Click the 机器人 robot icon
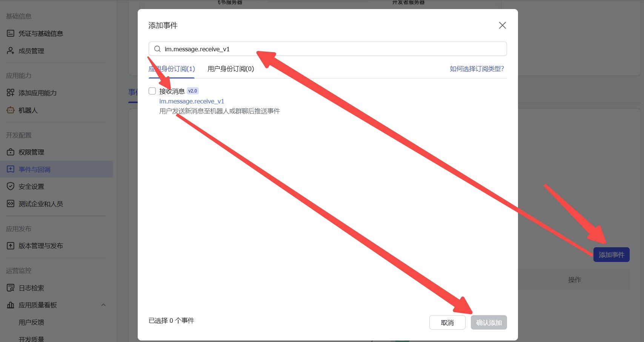Viewport: 644px width, 342px height. 11,110
